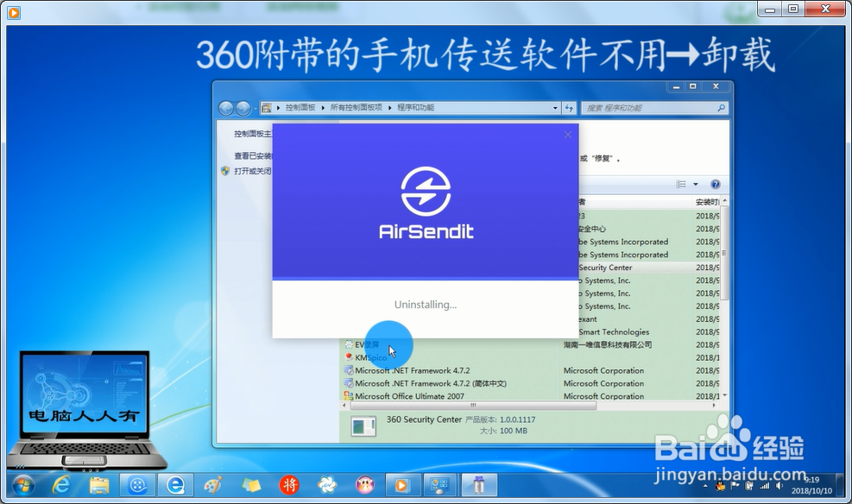Open 控制面板主页 link in left pane
Screen dimensions: 852x504
[253, 134]
